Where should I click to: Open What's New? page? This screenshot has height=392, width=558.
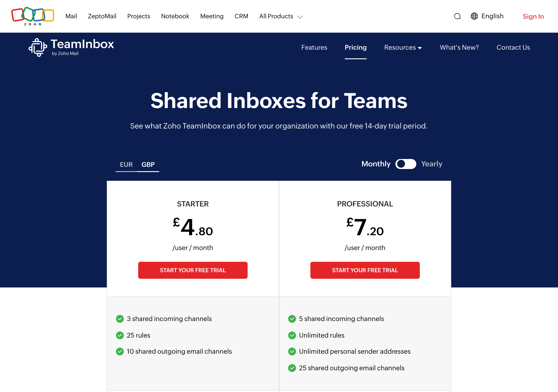click(x=459, y=47)
